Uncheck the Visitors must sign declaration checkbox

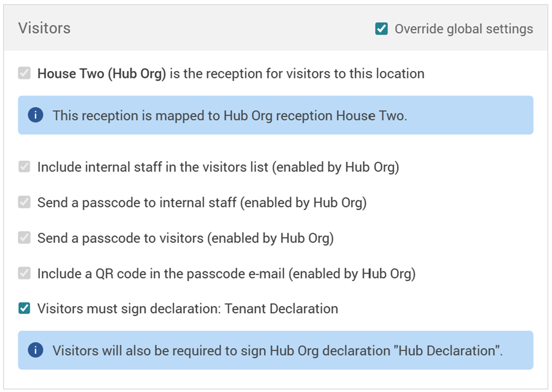tap(25, 309)
